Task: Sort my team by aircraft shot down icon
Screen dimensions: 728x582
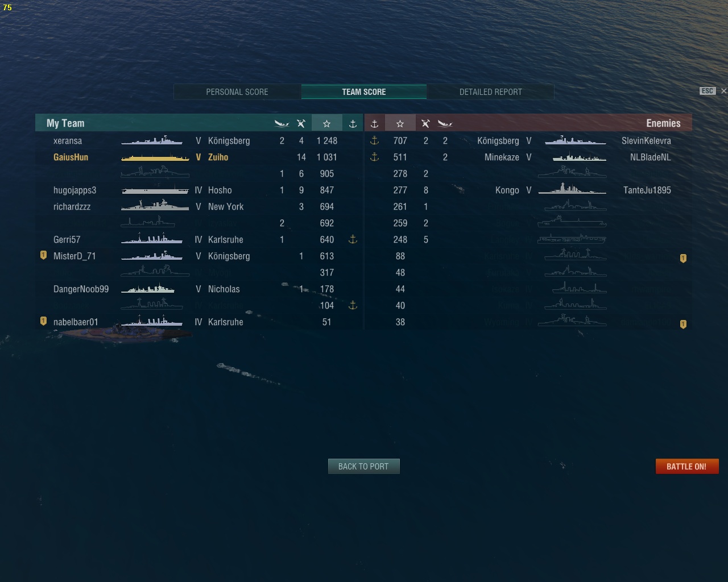Action: pyautogui.click(x=282, y=123)
